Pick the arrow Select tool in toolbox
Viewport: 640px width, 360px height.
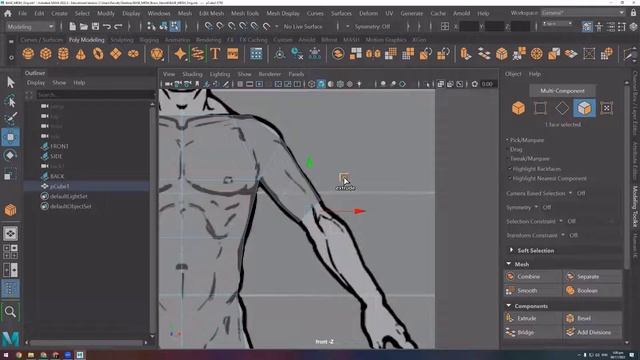pyautogui.click(x=10, y=82)
